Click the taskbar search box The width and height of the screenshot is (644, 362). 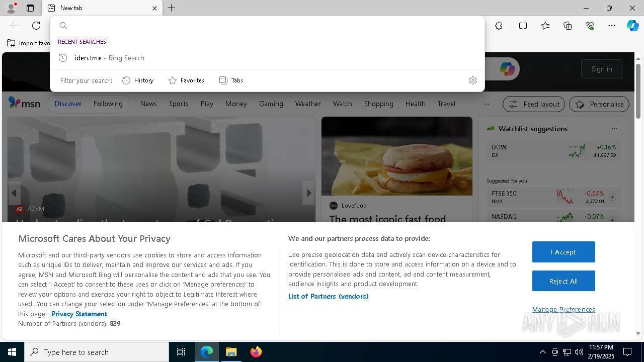pos(97,352)
